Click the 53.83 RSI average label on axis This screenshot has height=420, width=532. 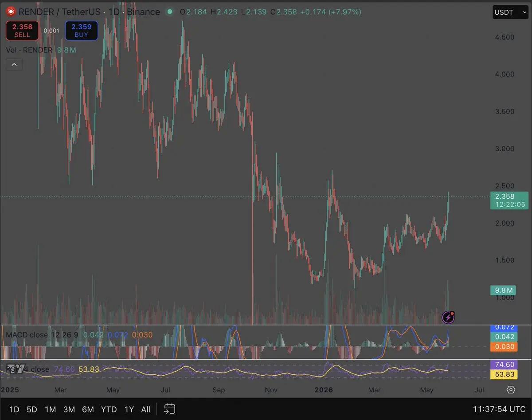point(505,375)
